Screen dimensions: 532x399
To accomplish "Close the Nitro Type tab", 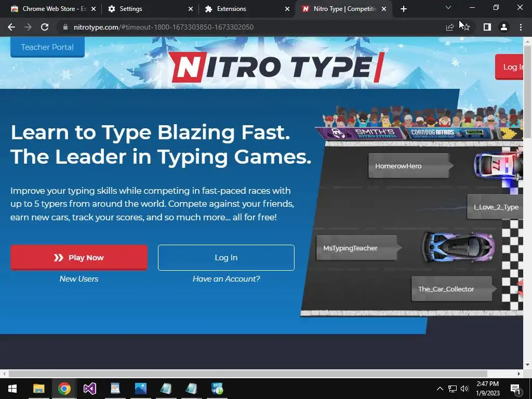I will [x=384, y=9].
